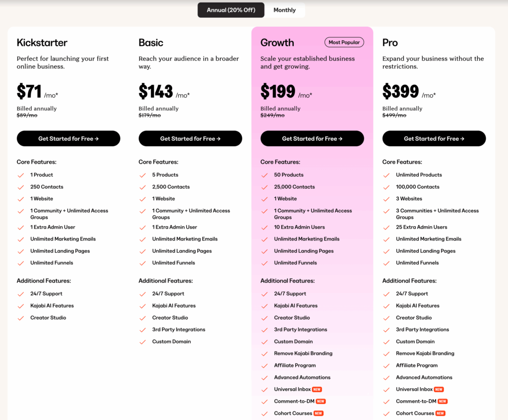Click NEW badge next to Growth Cohort Courses

pos(318,414)
